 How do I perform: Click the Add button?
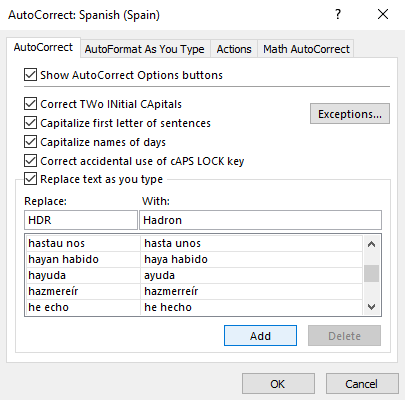point(260,336)
